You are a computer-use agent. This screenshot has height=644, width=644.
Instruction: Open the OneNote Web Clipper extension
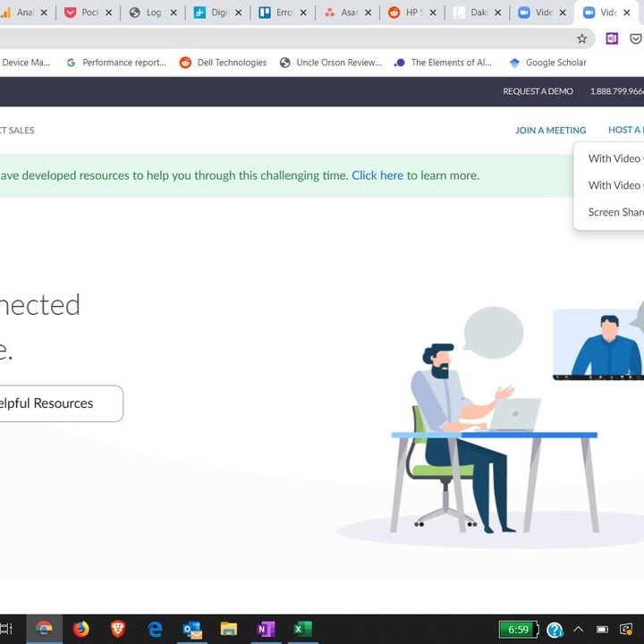pos(612,38)
